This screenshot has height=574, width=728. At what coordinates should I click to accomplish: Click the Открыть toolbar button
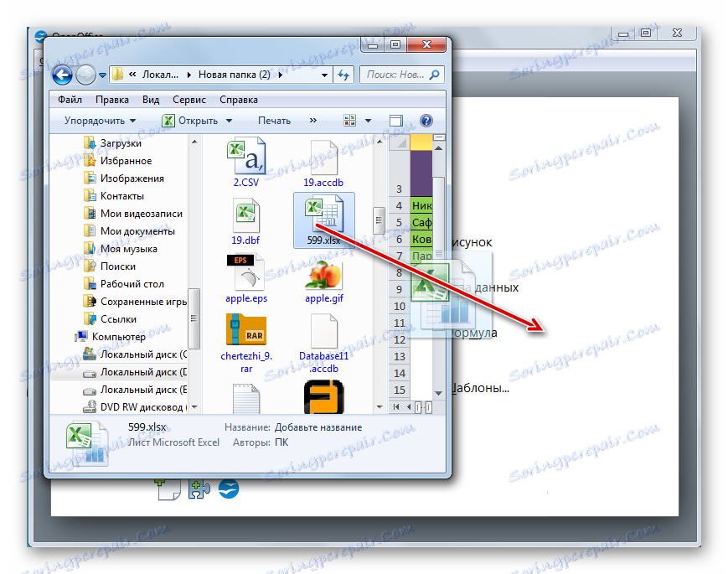pyautogui.click(x=190, y=121)
